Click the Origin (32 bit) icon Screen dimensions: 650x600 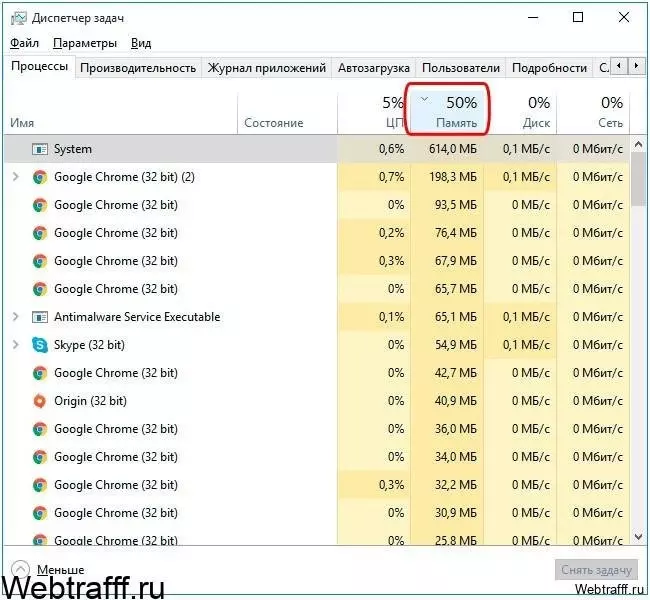coord(40,401)
